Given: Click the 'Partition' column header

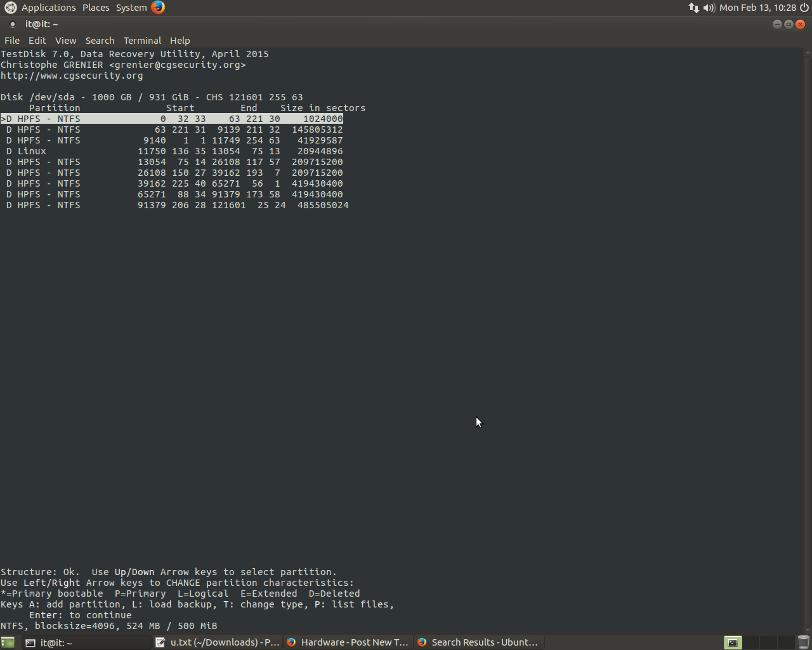Looking at the screenshot, I should tap(55, 108).
